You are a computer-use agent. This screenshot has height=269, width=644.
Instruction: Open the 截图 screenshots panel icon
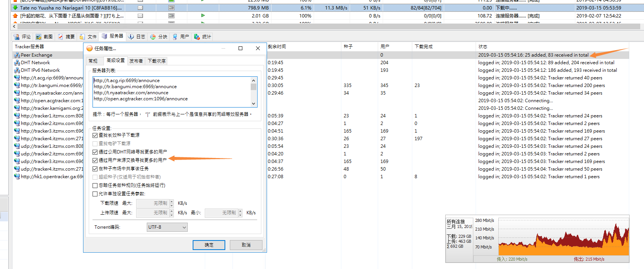click(39, 37)
